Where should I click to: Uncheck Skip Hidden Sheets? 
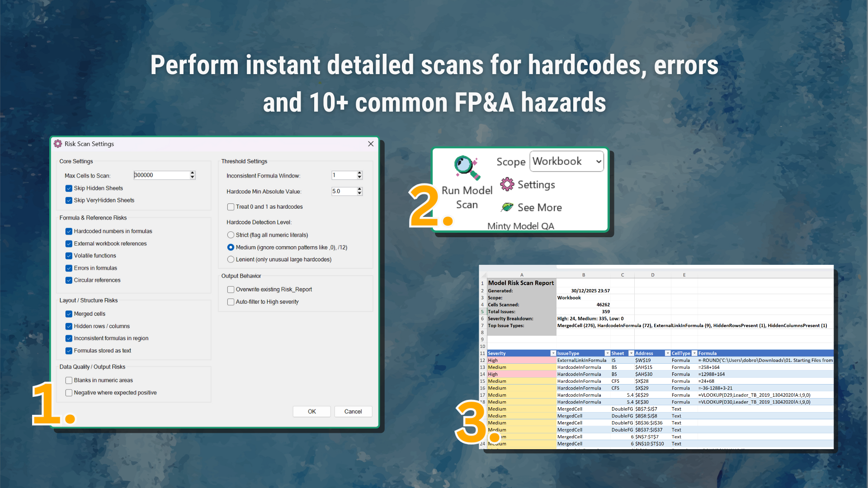69,188
